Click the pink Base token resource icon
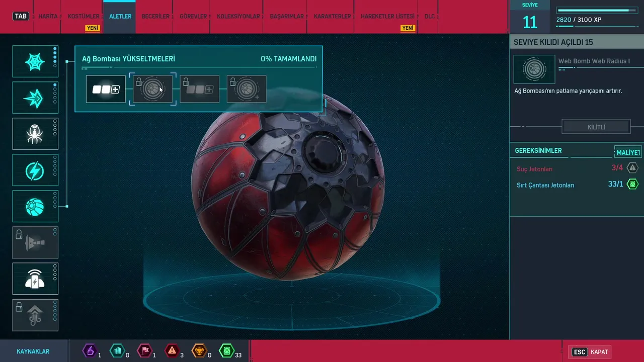The image size is (644, 362). click(x=145, y=350)
